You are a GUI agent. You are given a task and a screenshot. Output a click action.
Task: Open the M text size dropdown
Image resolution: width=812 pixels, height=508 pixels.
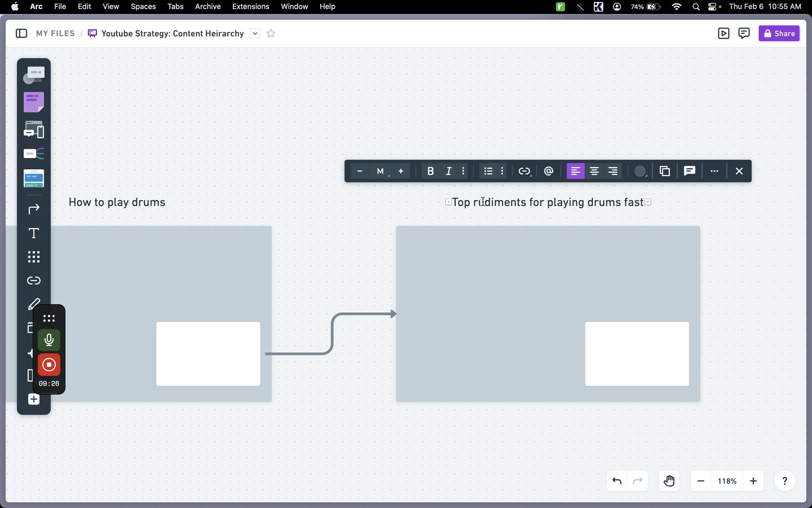pyautogui.click(x=381, y=171)
